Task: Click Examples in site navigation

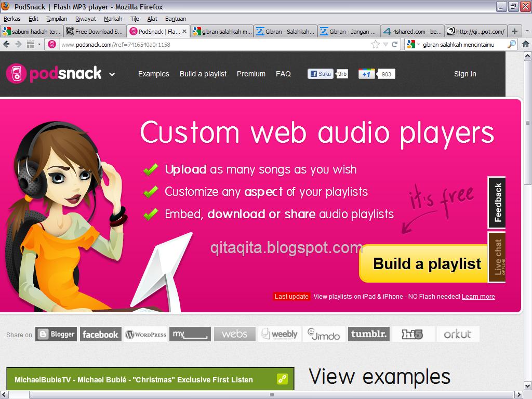Action: (x=153, y=74)
